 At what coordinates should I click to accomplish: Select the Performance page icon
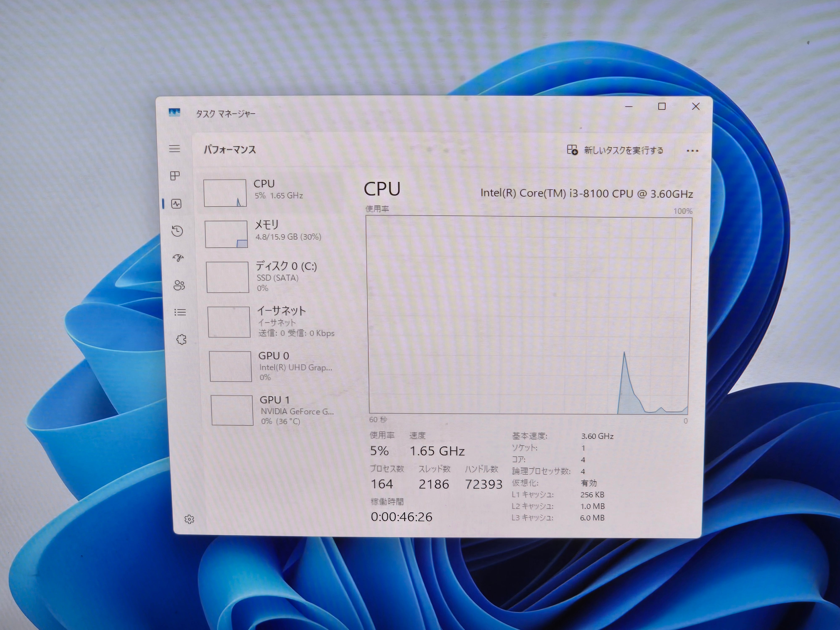[x=176, y=204]
